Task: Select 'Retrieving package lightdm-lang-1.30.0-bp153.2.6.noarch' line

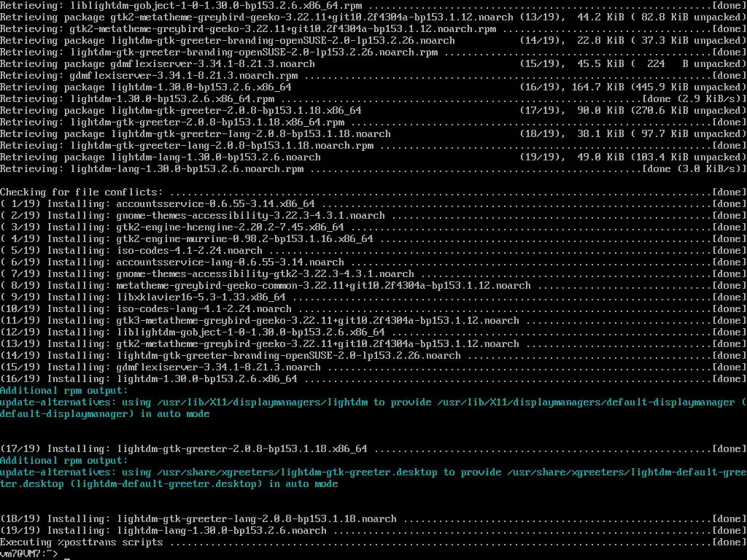Action: [x=373, y=157]
